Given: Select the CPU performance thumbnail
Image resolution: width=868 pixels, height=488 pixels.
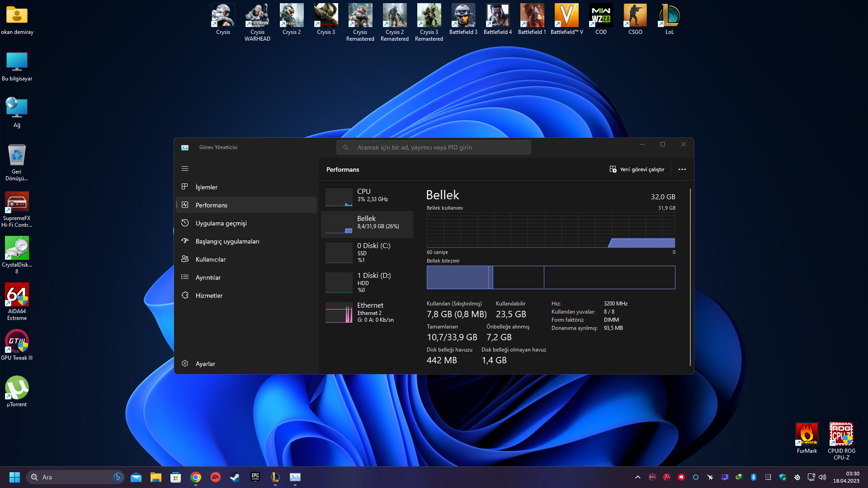Looking at the screenshot, I should pos(339,197).
